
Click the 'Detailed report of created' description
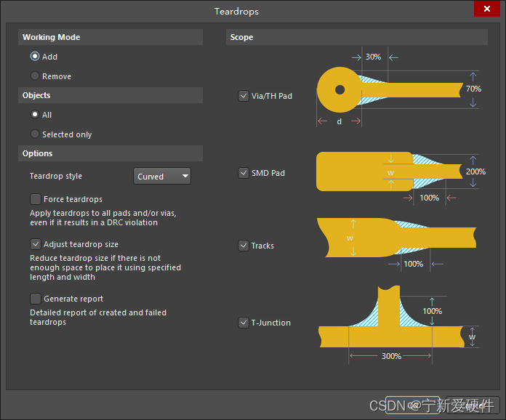pos(98,317)
